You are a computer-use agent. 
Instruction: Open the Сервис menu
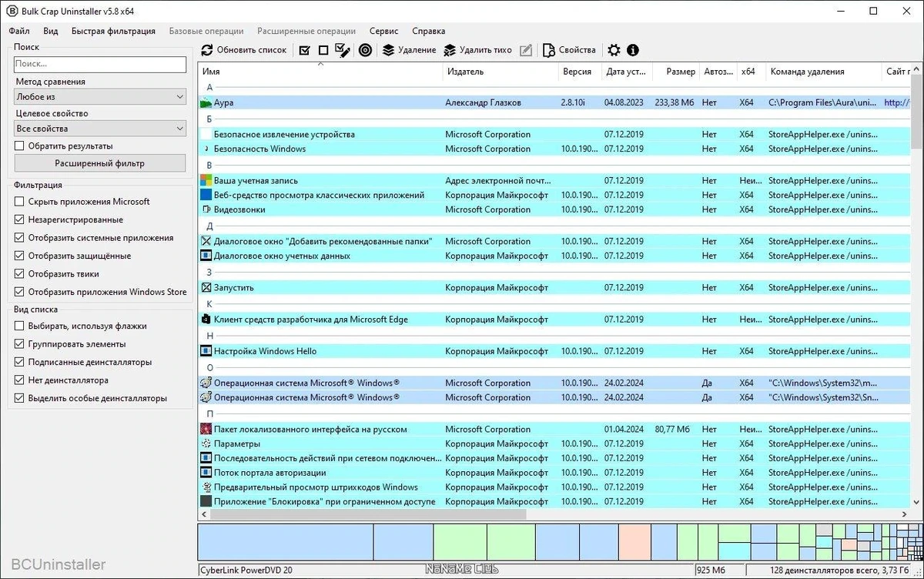(383, 32)
